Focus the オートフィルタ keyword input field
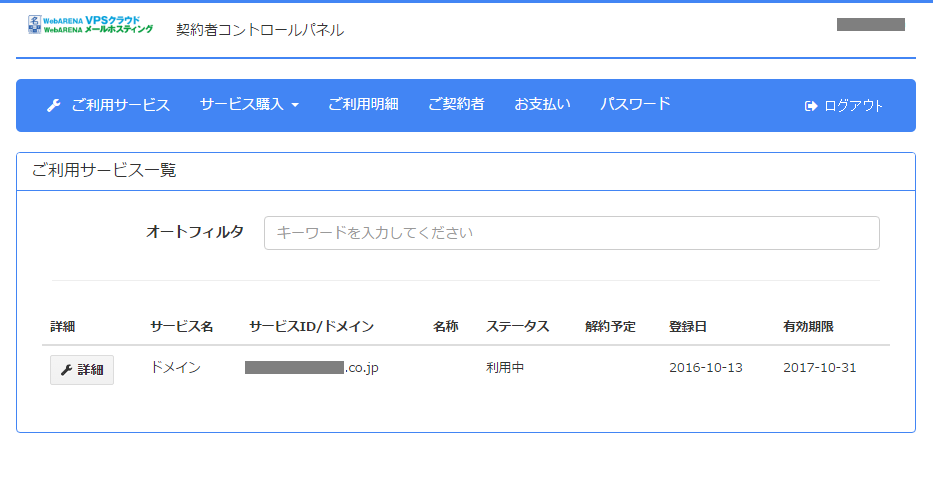Viewport: 933px width, 477px height. point(571,233)
